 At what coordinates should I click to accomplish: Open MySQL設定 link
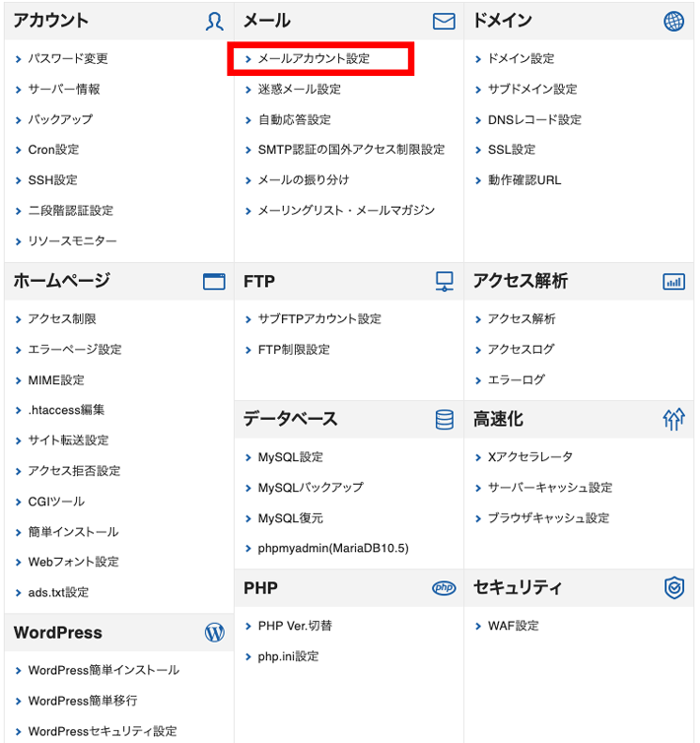point(290,457)
